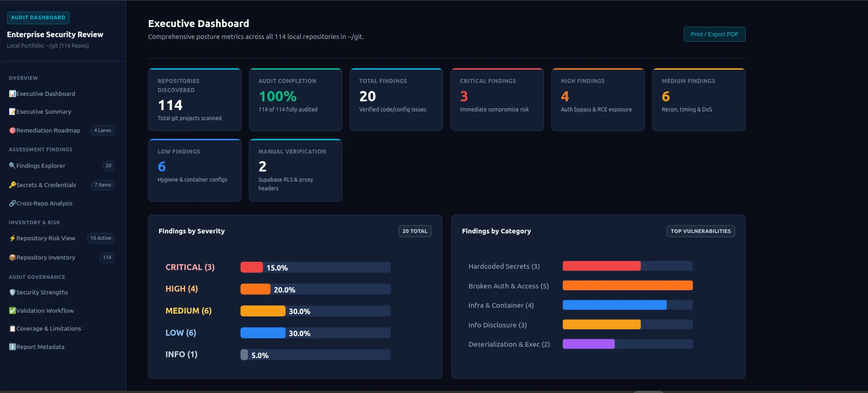Image resolution: width=868 pixels, height=393 pixels.
Task: Click the 7 Items badge
Action: [x=103, y=185]
